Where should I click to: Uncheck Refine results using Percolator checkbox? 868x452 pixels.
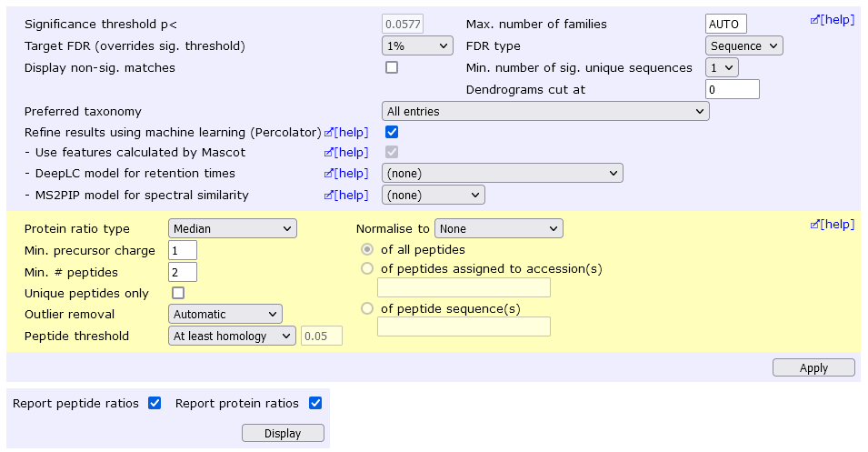tap(392, 132)
